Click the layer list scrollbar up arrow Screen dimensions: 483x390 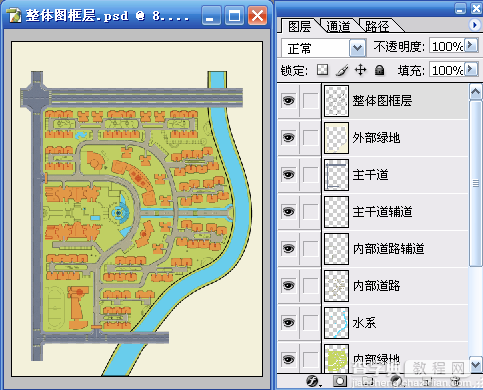[x=476, y=92]
